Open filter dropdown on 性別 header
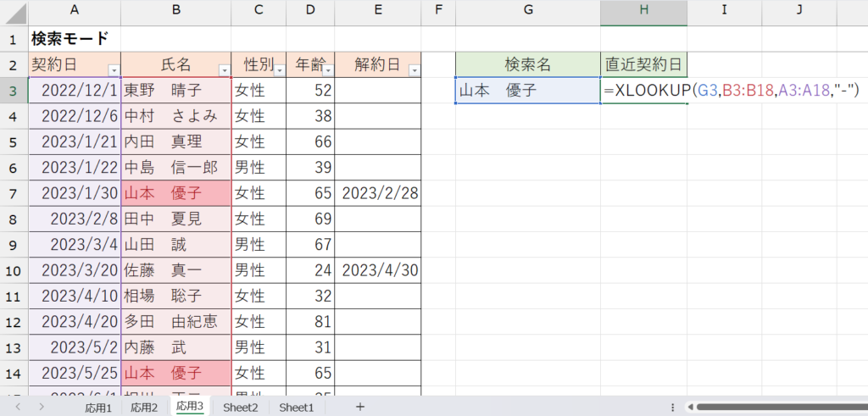This screenshot has height=416, width=868. click(x=280, y=70)
